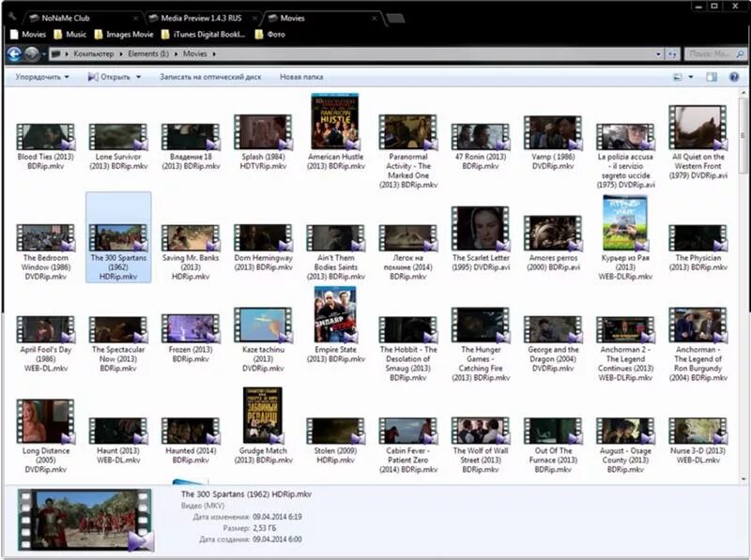The image size is (751, 560).
Task: Refresh the folder via address bar button
Action: [672, 54]
